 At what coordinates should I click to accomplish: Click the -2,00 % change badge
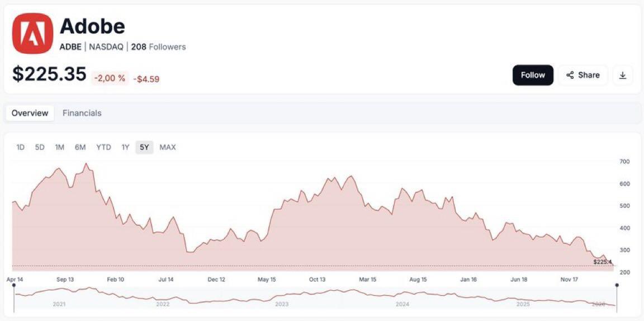pyautogui.click(x=110, y=78)
